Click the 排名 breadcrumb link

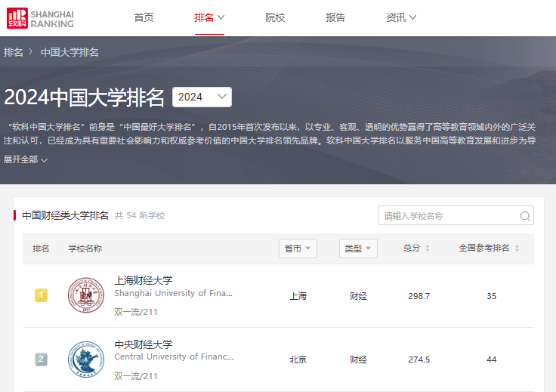click(x=13, y=52)
